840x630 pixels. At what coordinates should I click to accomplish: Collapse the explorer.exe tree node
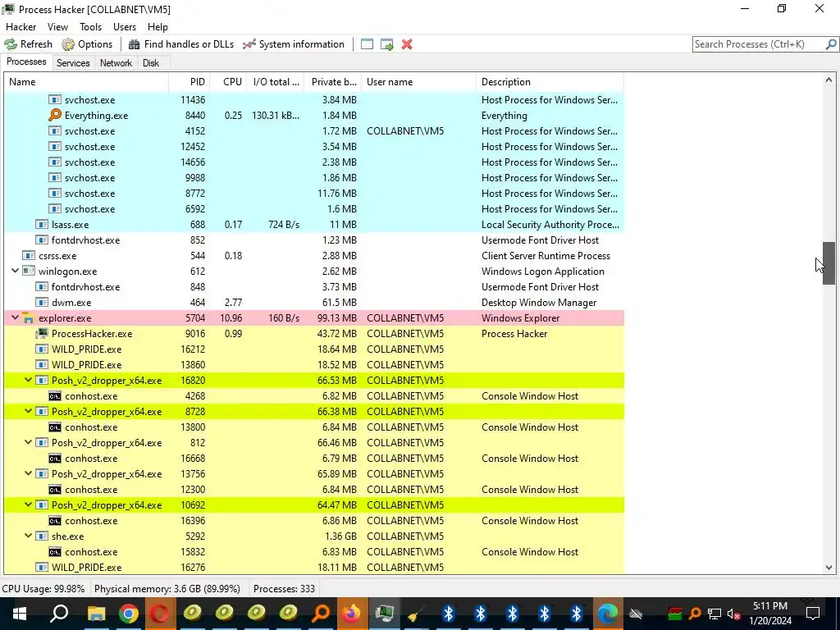pyautogui.click(x=15, y=317)
